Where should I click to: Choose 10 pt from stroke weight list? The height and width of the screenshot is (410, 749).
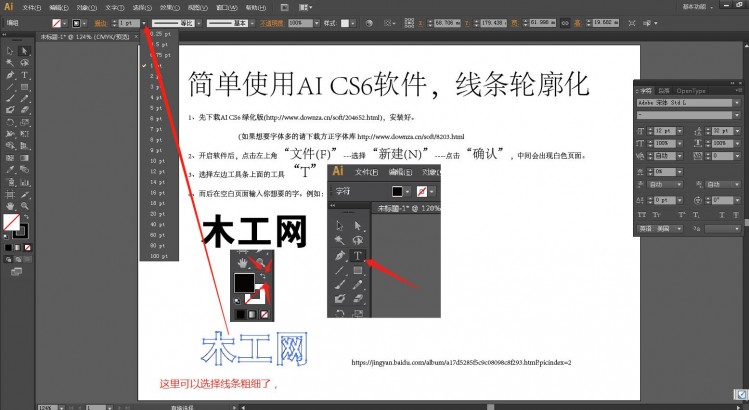tap(159, 161)
